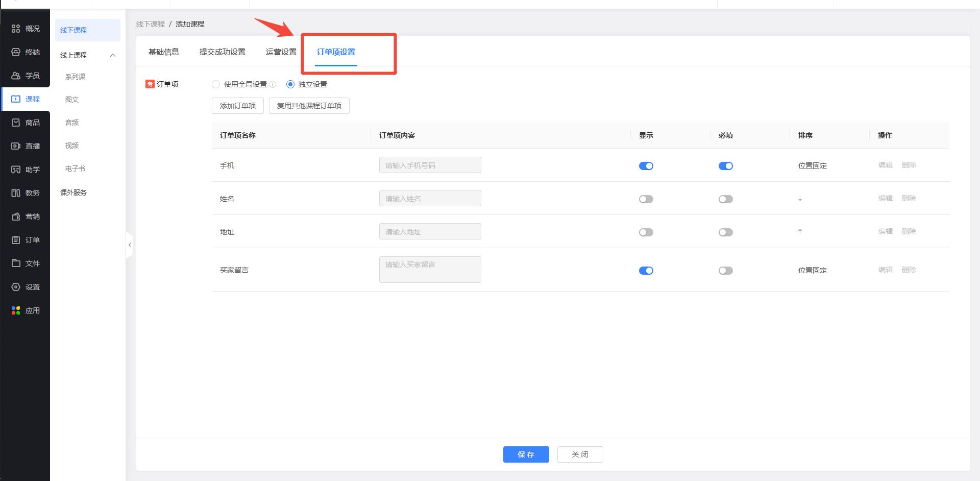Switch to 基础信息 tab

coord(163,52)
